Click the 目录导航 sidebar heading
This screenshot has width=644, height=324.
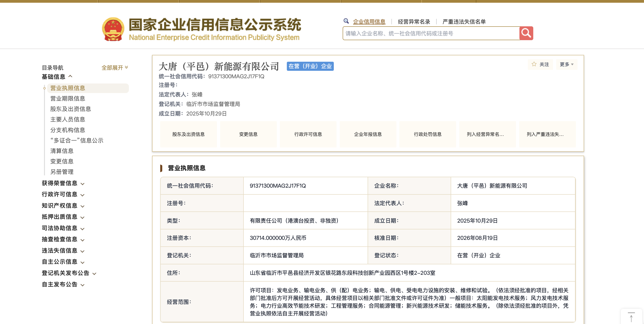click(x=52, y=68)
